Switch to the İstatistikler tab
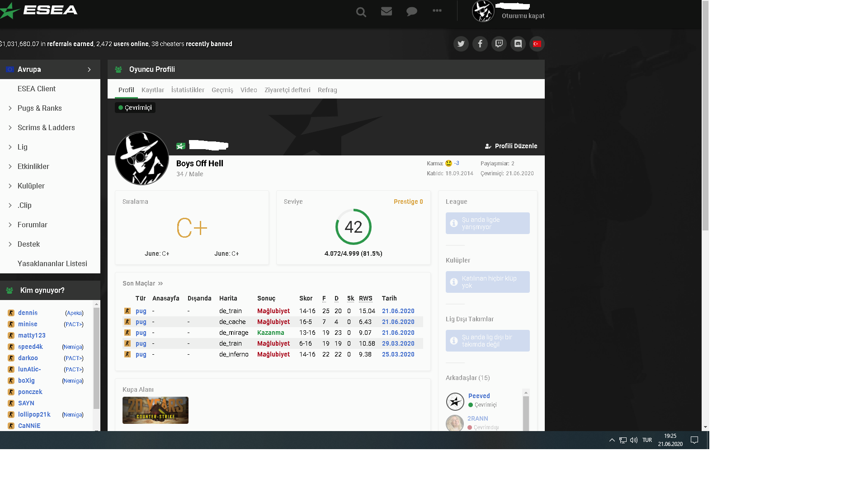Screen dimensions: 868x488 [x=188, y=90]
